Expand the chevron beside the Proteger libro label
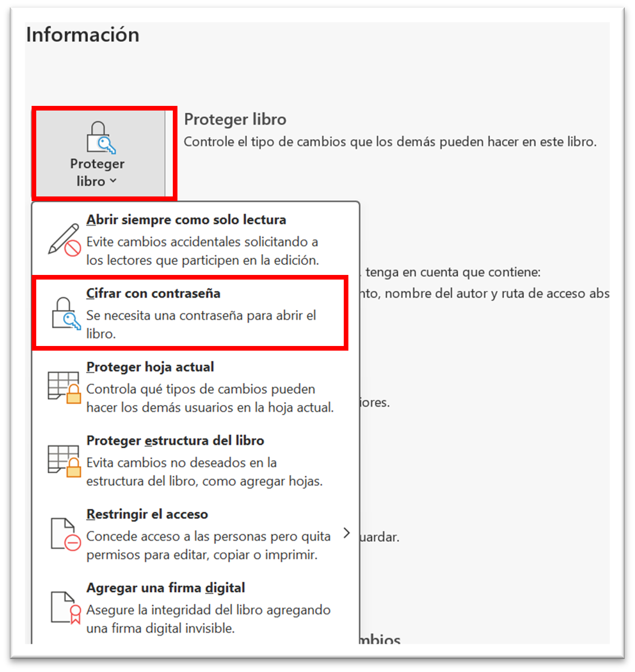 [x=113, y=181]
